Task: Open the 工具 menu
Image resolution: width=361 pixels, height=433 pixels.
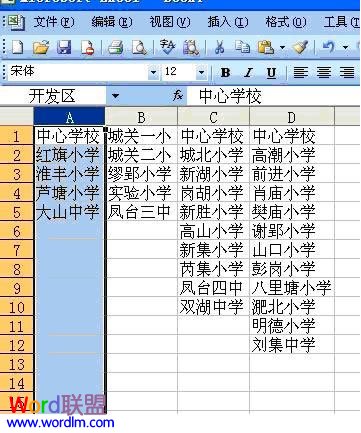Action: pos(342,22)
